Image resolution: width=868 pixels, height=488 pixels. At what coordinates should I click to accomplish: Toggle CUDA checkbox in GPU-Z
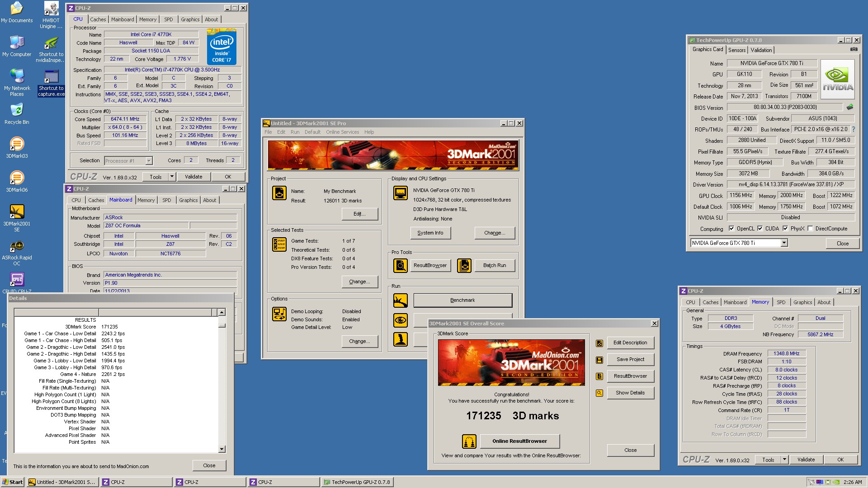pos(760,229)
